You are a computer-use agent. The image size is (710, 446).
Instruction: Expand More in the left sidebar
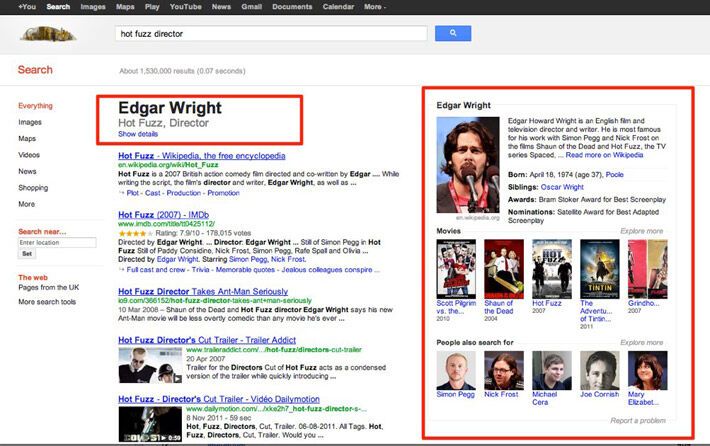pos(26,204)
